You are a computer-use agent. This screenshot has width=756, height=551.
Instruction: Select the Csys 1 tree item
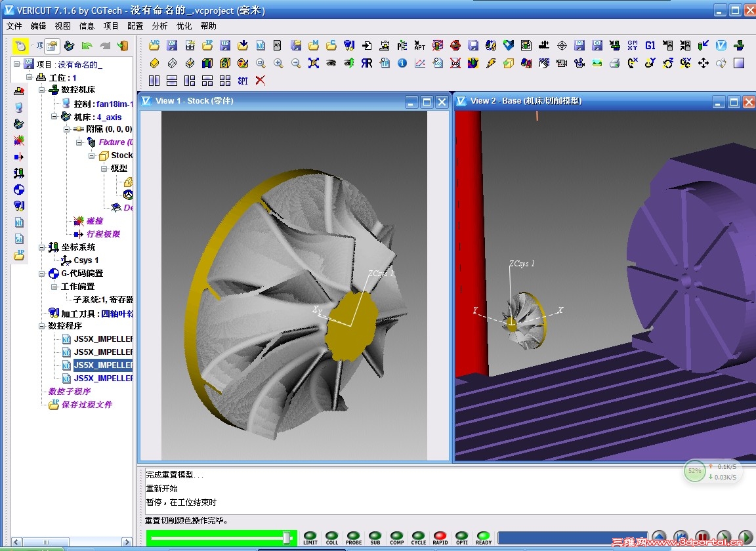click(86, 260)
